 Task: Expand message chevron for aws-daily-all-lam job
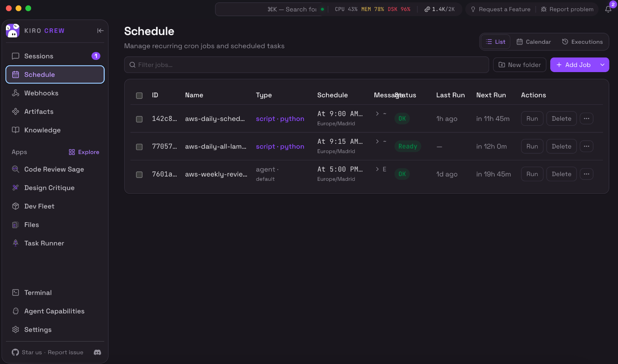(377, 141)
